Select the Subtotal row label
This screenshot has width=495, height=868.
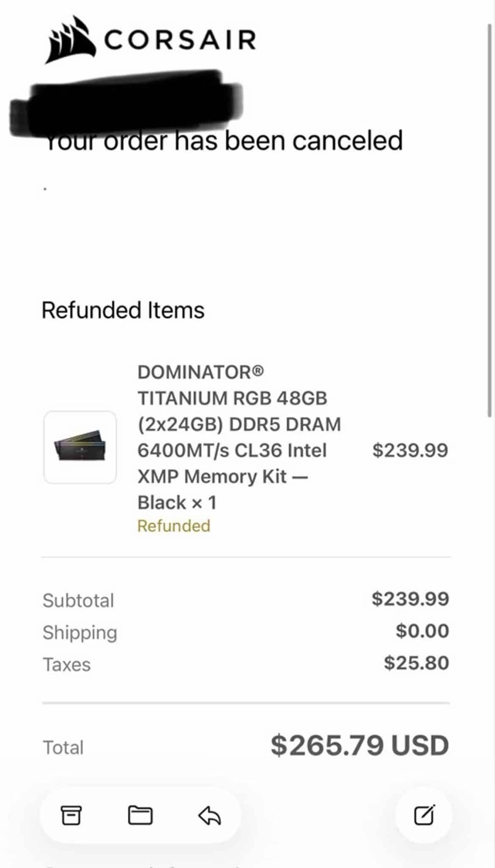point(78,600)
